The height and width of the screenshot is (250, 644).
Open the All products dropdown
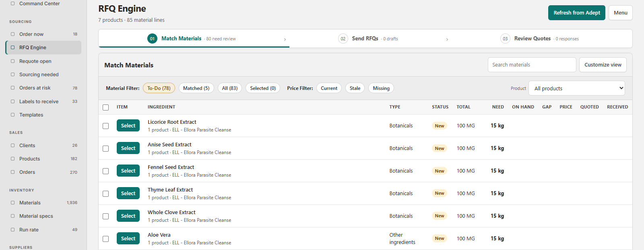(x=577, y=88)
